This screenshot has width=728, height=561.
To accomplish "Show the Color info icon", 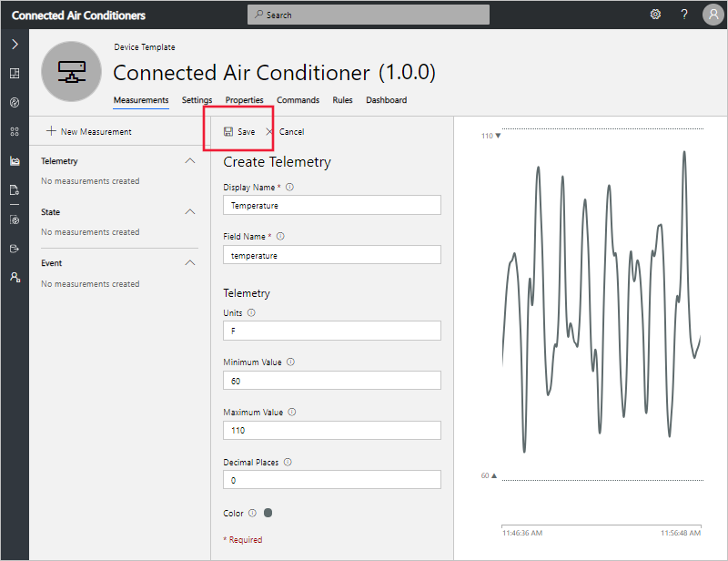I will click(x=252, y=513).
